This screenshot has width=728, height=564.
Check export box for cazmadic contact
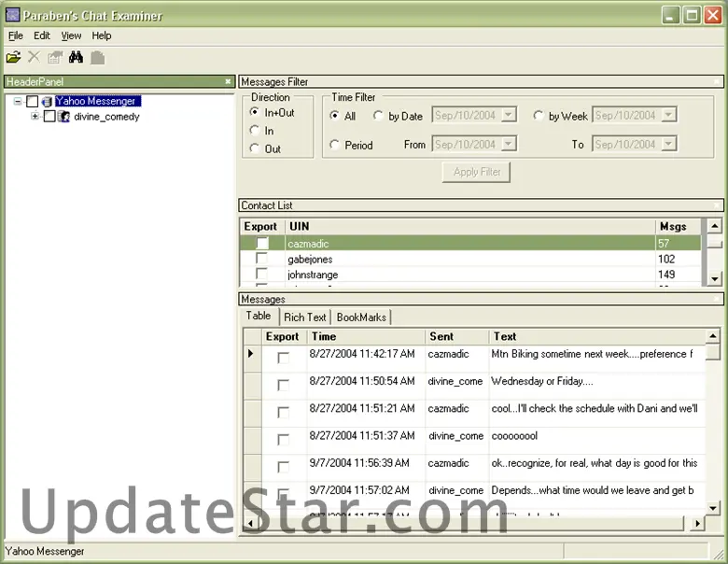pos(262,243)
